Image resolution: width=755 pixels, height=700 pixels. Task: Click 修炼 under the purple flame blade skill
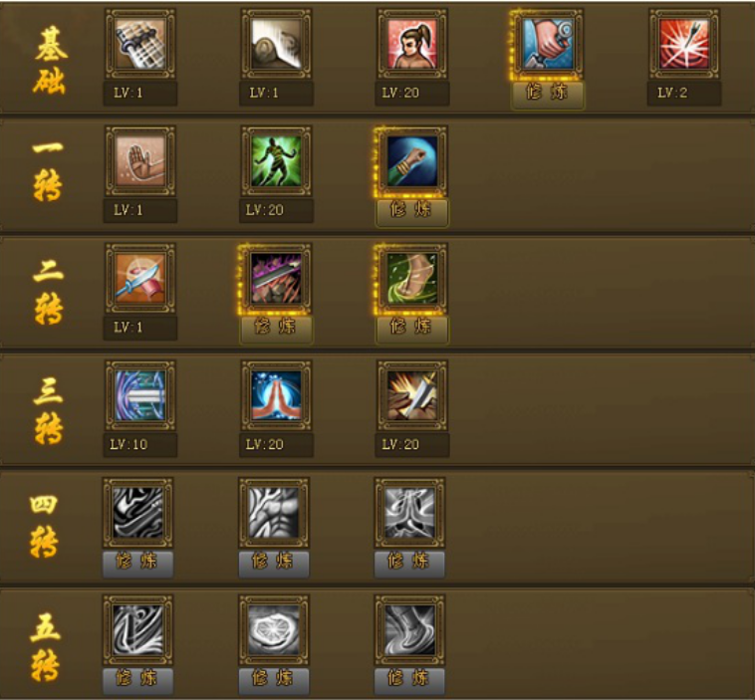tap(276, 328)
